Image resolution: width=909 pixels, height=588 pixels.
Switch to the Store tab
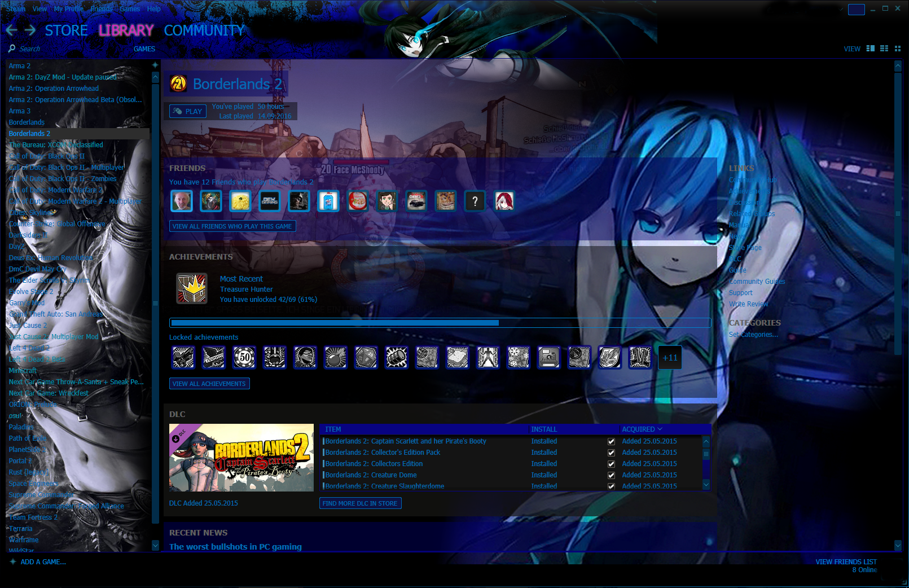click(67, 30)
